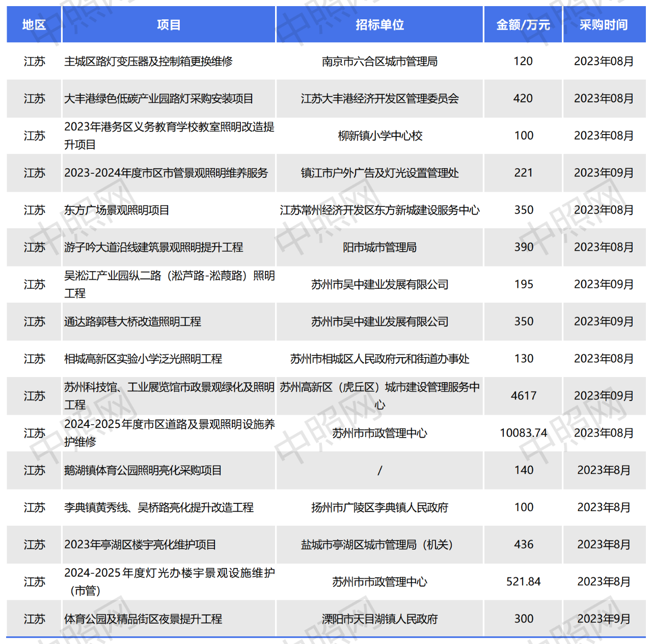652x644 pixels.
Task: Click 苏州市吴中建业发展有限公司 in 195 row
Action: (x=379, y=284)
